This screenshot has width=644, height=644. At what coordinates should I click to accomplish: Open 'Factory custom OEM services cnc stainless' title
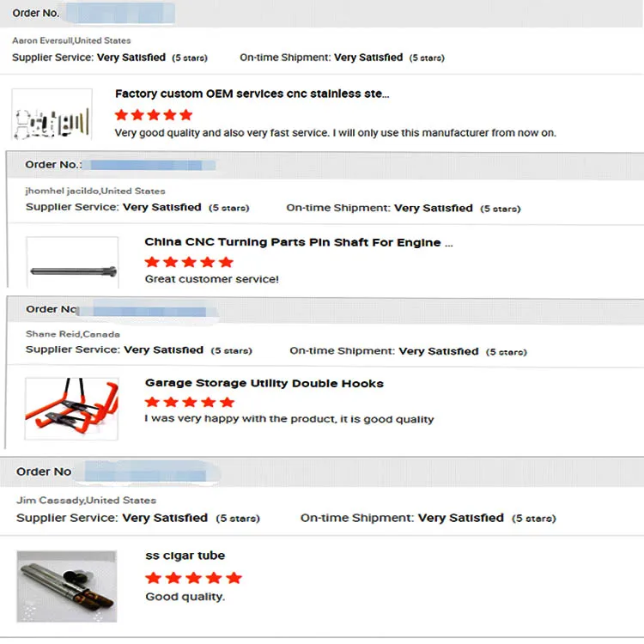tap(252, 94)
